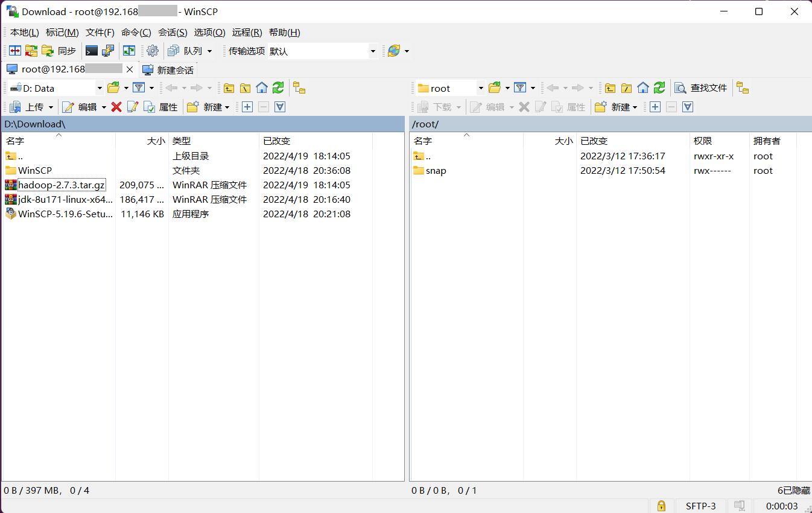This screenshot has width=812, height=513.
Task: Click the remote open directory folder icon
Action: pyautogui.click(x=495, y=88)
